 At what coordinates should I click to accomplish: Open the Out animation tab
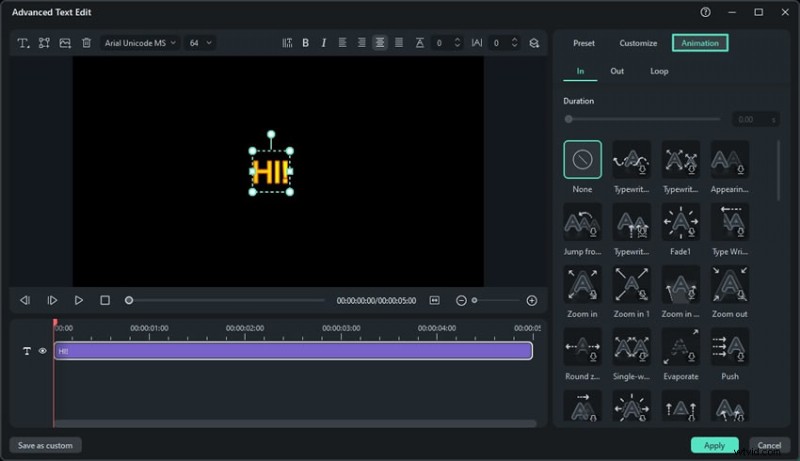617,72
